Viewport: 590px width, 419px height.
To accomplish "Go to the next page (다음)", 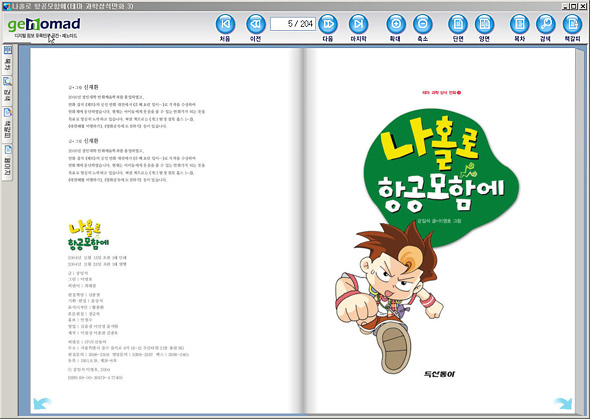I will (328, 24).
